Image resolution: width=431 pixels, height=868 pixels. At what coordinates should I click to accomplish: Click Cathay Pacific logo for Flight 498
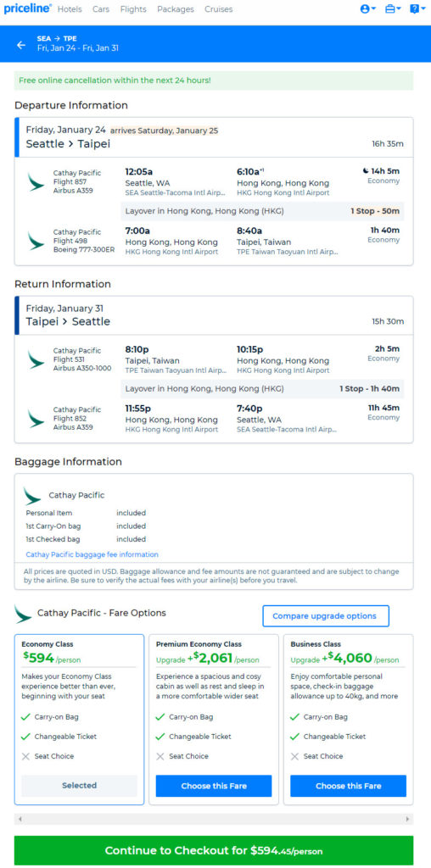(x=36, y=241)
